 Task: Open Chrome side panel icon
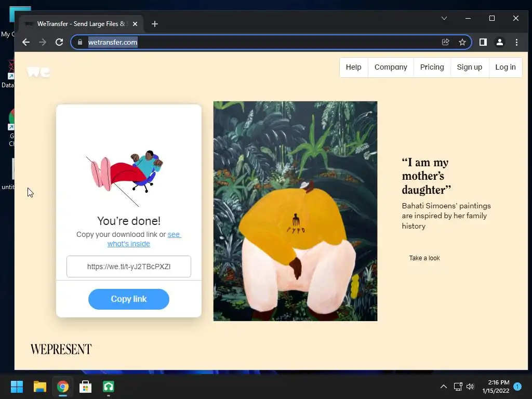(x=483, y=42)
